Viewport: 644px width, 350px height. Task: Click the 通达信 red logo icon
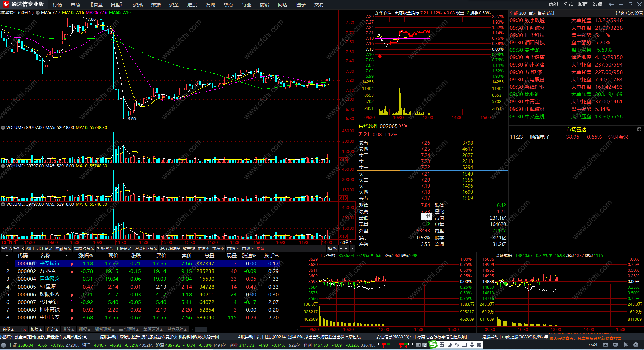pyautogui.click(x=6, y=4)
